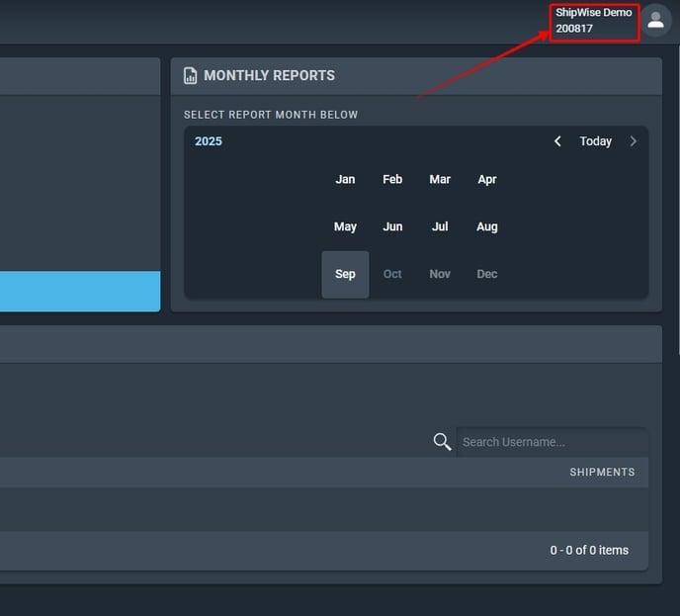Jump to Today in the calendar

595,141
